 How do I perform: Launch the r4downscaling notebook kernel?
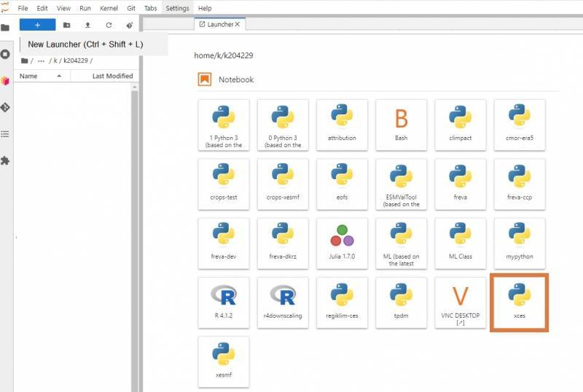point(283,302)
